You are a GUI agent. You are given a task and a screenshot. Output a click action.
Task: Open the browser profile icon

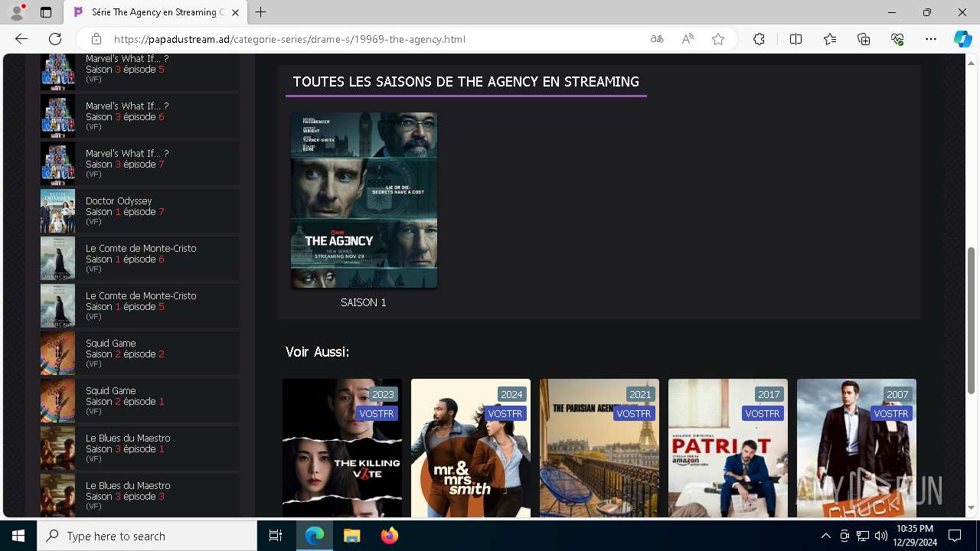pos(17,12)
